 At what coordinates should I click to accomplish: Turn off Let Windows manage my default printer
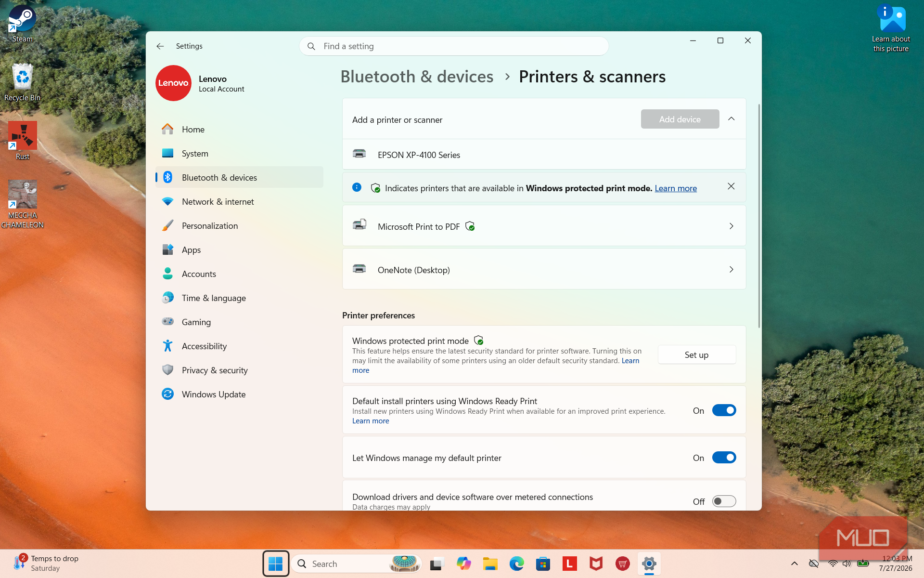click(x=724, y=458)
